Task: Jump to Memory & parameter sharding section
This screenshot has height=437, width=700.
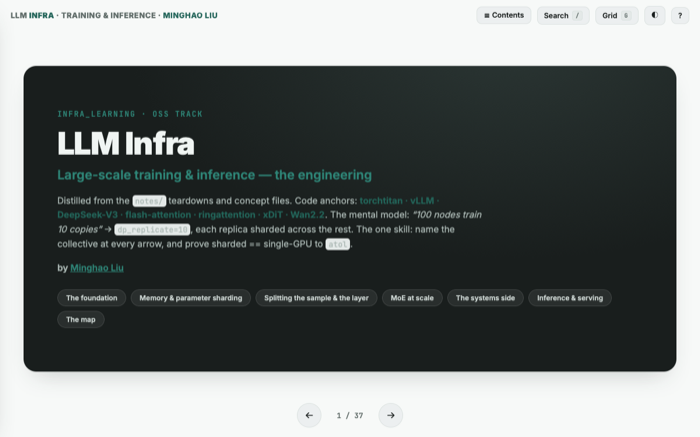Action: [x=191, y=298]
